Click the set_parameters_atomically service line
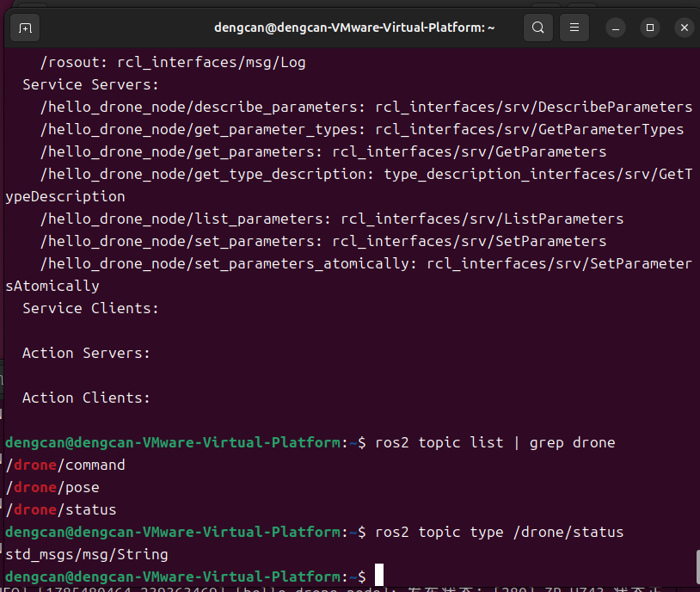The image size is (700, 592). point(366,263)
